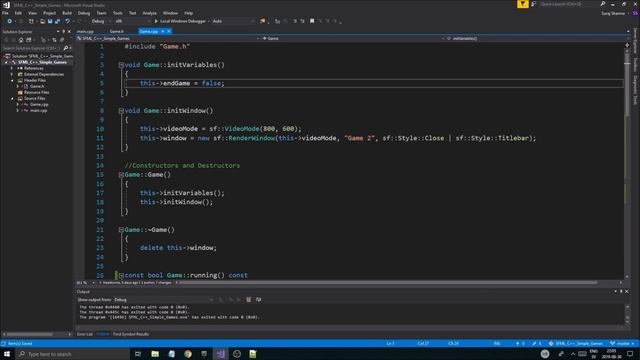Click the bookmark toolbar icon

312,21
